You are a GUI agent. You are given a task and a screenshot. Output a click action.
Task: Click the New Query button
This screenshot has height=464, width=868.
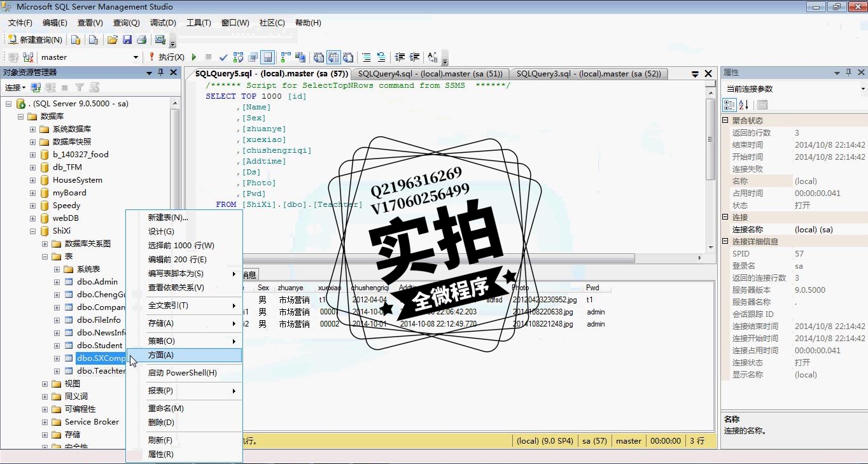[35, 39]
